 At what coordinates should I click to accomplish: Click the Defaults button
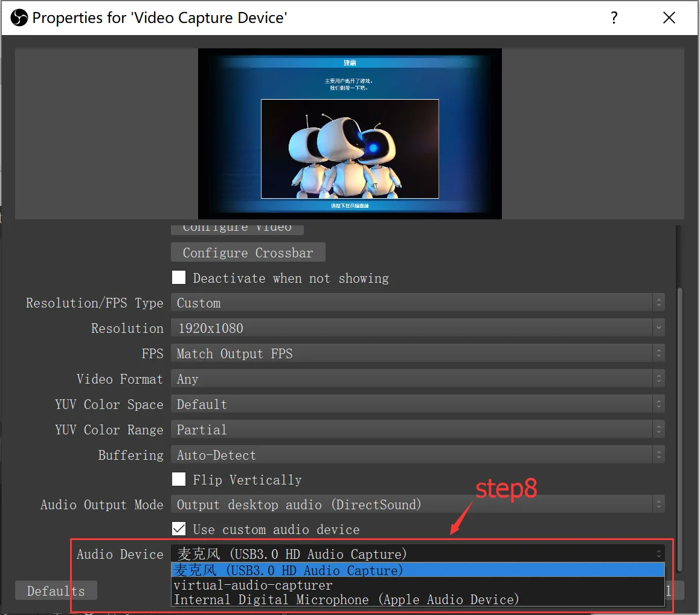[56, 590]
